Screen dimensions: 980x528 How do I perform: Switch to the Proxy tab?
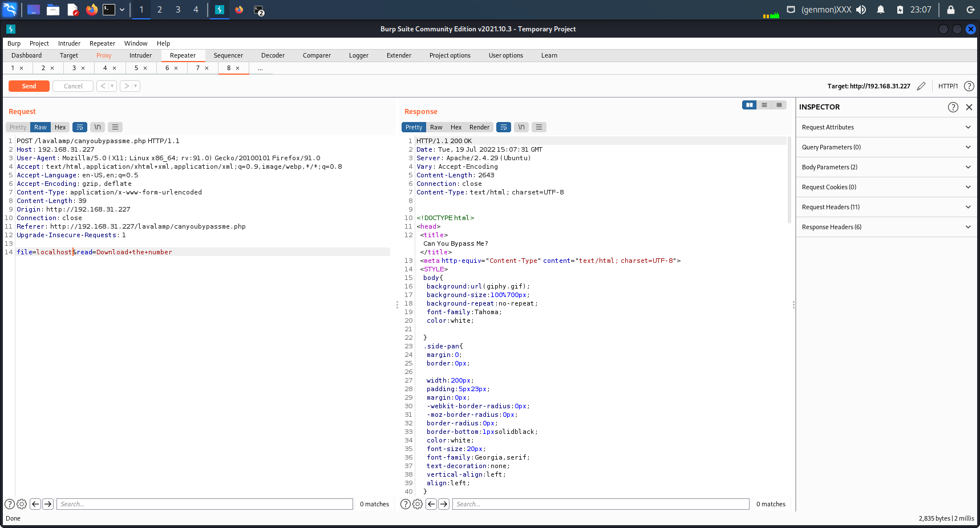tap(104, 55)
